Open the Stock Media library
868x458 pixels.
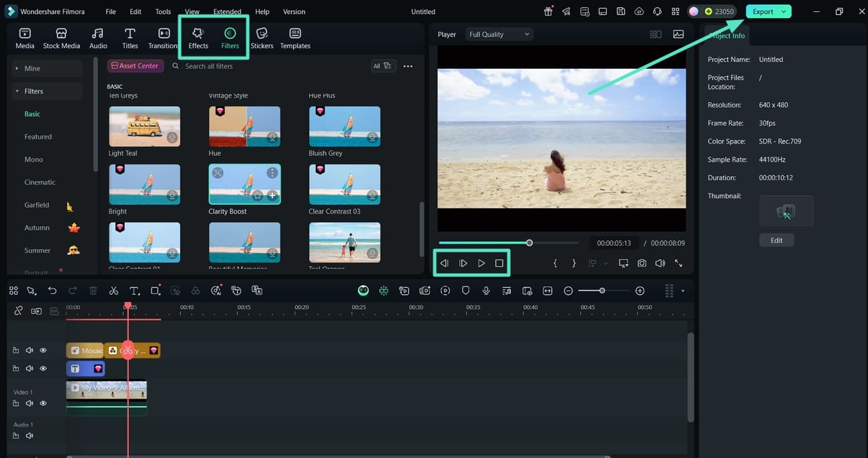coord(61,38)
